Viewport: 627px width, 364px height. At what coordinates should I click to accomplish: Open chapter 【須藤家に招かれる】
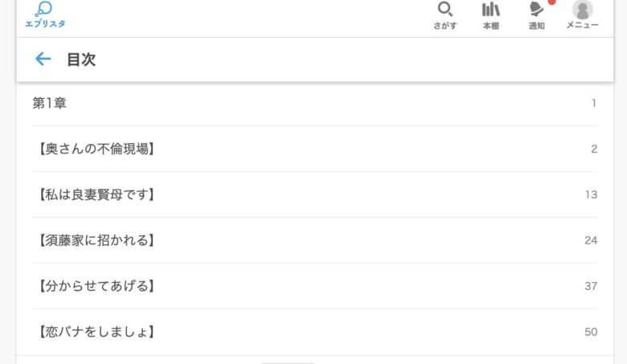(x=314, y=240)
